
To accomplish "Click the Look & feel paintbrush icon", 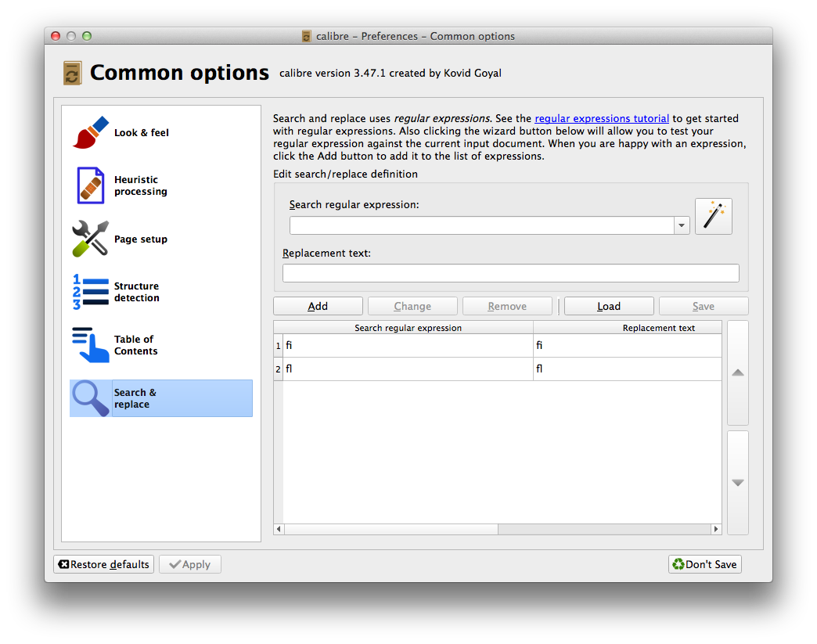I will click(x=90, y=133).
